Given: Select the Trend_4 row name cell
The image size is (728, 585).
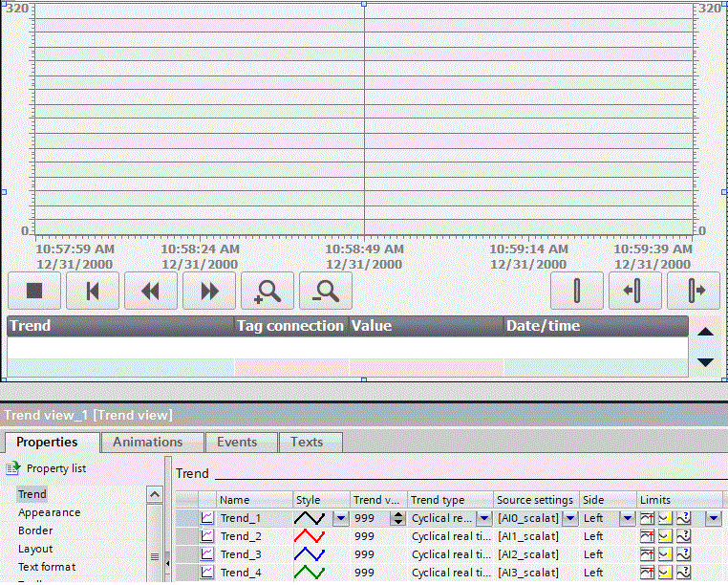Looking at the screenshot, I should pyautogui.click(x=241, y=573).
